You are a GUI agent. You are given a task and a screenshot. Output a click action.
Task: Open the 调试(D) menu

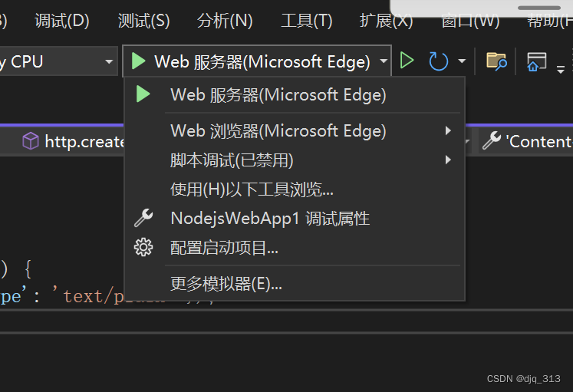coord(62,21)
